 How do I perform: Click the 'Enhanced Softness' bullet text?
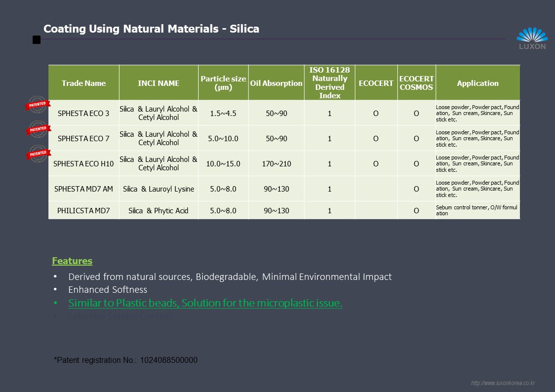108,289
